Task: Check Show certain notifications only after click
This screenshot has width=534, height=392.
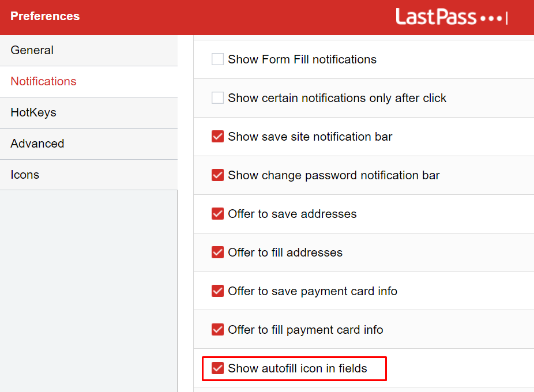Action: point(217,98)
